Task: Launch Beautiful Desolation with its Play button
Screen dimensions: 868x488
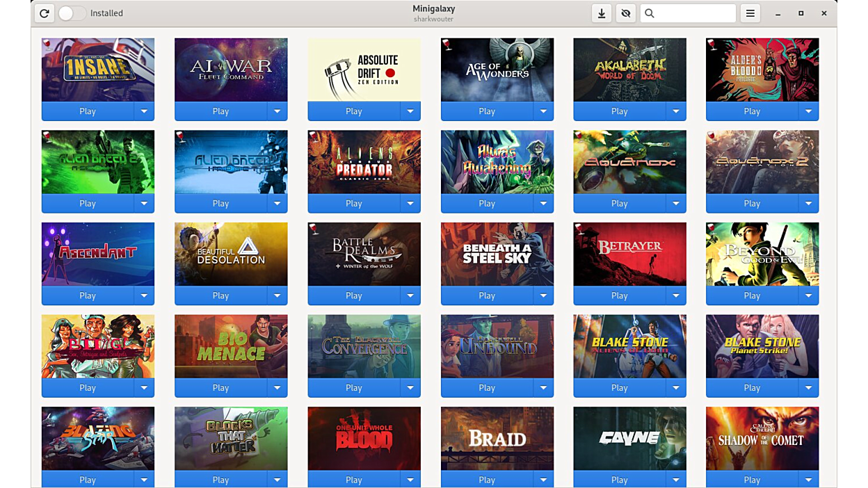Action: pyautogui.click(x=220, y=295)
